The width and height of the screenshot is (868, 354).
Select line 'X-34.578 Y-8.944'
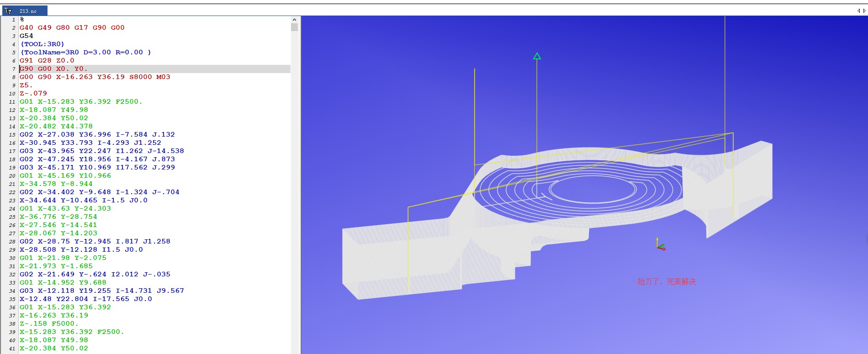click(56, 184)
